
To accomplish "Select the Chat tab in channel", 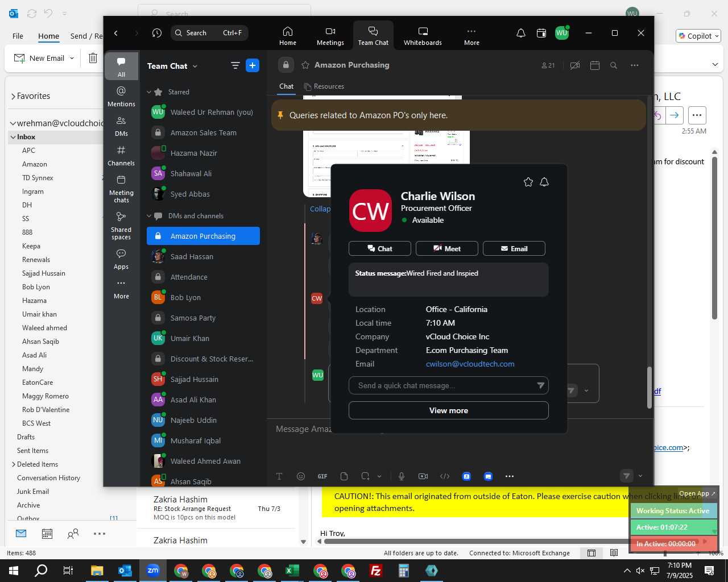I will click(x=287, y=86).
